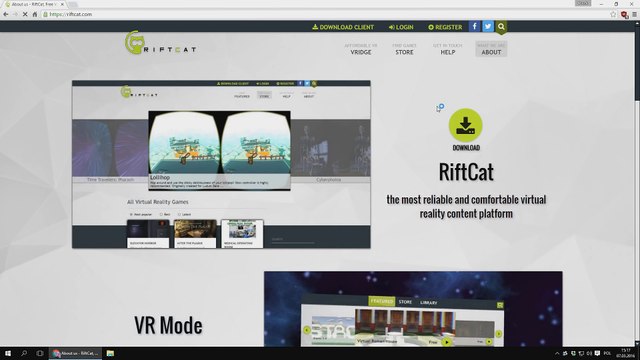The image size is (640, 360).
Task: Close the About us tab
Action: (62, 4)
